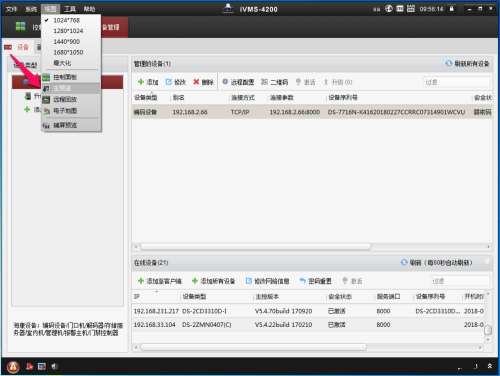This screenshot has width=500, height=376.
Task: Click the filter field in managed devices toolbar
Action: (457, 82)
